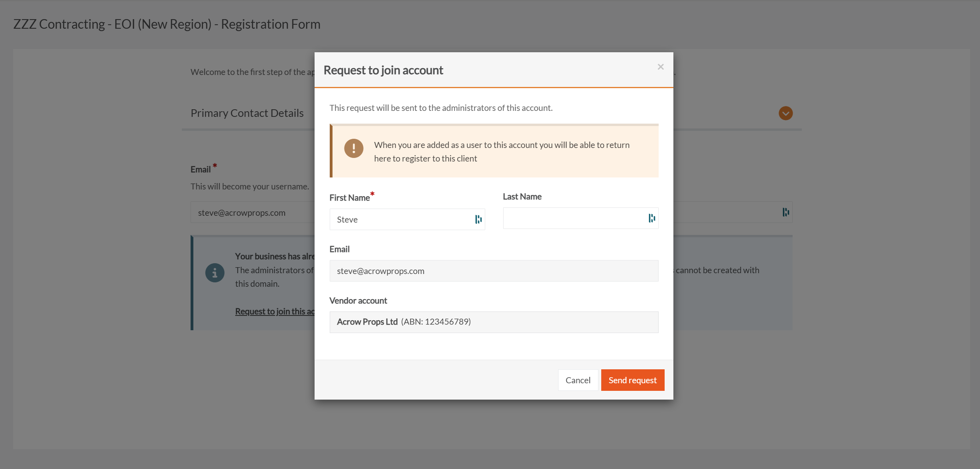The height and width of the screenshot is (469, 980).
Task: Click the blue info icon in notice
Action: (x=214, y=273)
